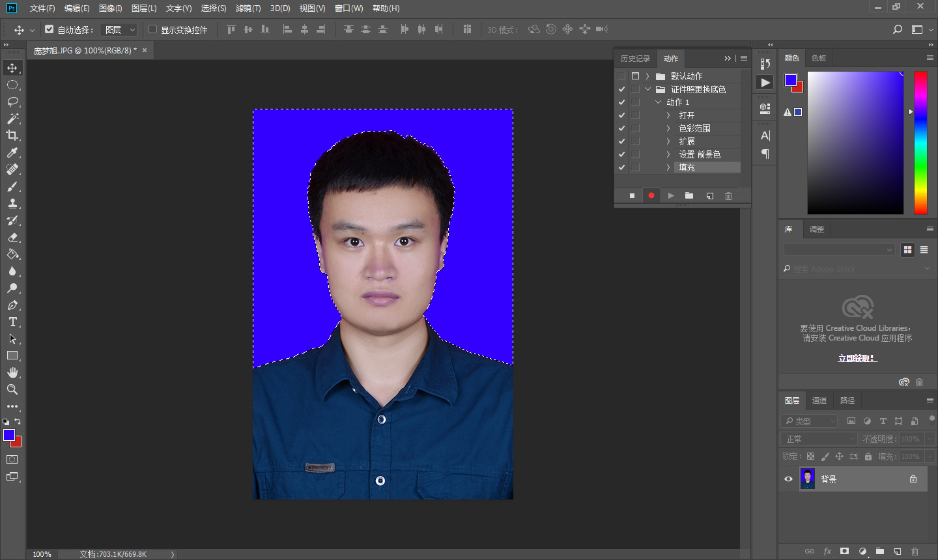This screenshot has height=560, width=938.
Task: Switch to the 色板 tab
Action: tap(819, 58)
